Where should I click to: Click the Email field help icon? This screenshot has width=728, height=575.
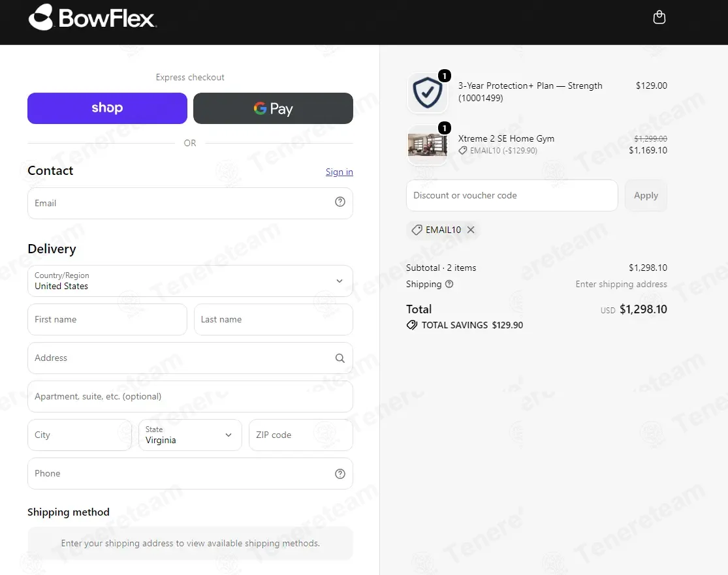[x=340, y=202]
